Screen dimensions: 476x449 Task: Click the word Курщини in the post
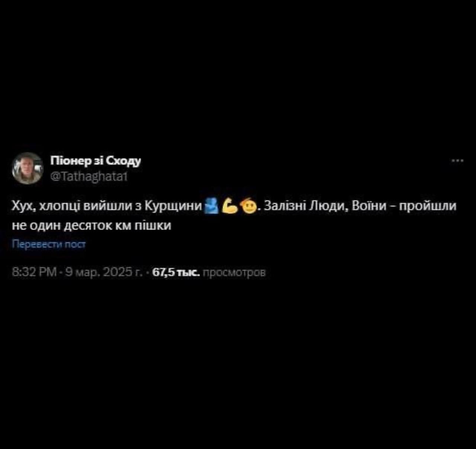point(173,206)
